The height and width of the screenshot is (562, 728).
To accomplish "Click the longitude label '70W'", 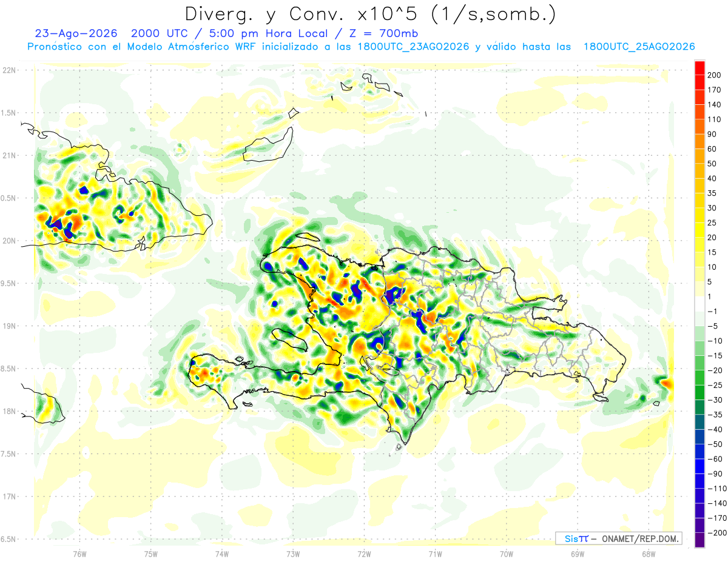I will (x=506, y=554).
